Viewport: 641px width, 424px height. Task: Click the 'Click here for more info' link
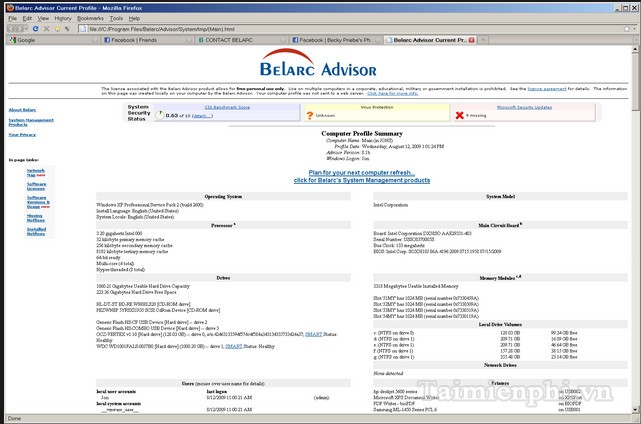pyautogui.click(x=392, y=93)
